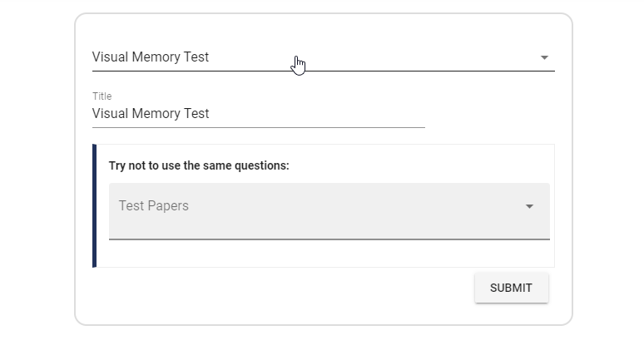This screenshot has height=360, width=644.
Task: Click empty space right of the Title field
Action: (x=491, y=113)
